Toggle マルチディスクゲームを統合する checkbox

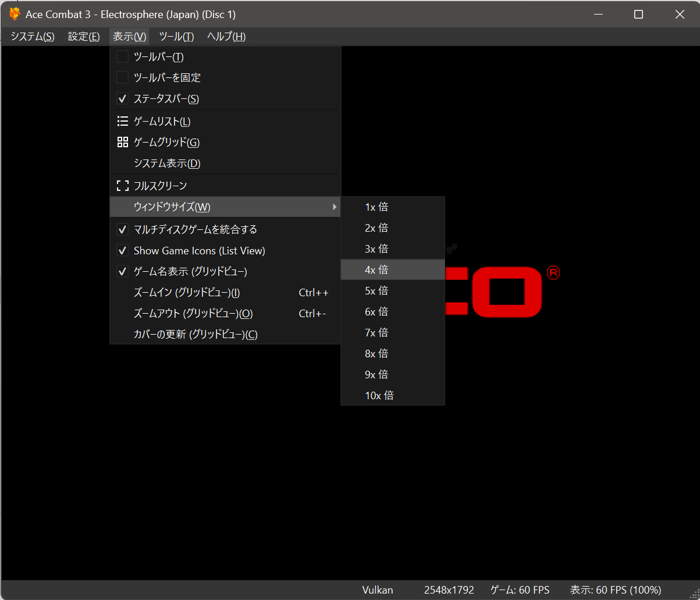(122, 229)
